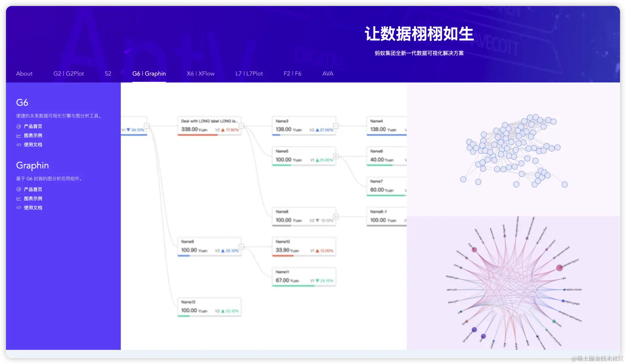Image resolution: width=626 pixels, height=364 pixels.
Task: Click the home icon beside G6 产品首页
Action: [19, 126]
